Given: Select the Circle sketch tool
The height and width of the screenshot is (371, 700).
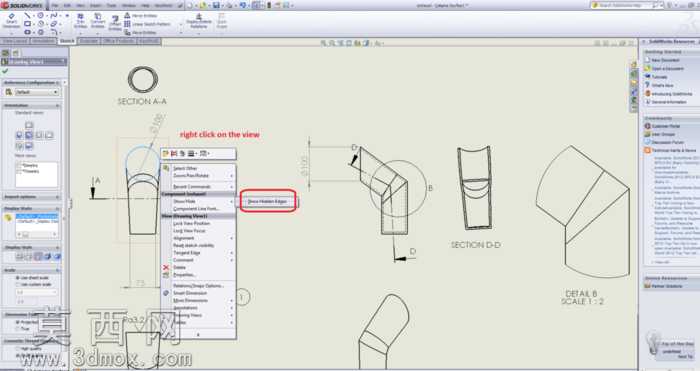Looking at the screenshot, I should (41, 16).
